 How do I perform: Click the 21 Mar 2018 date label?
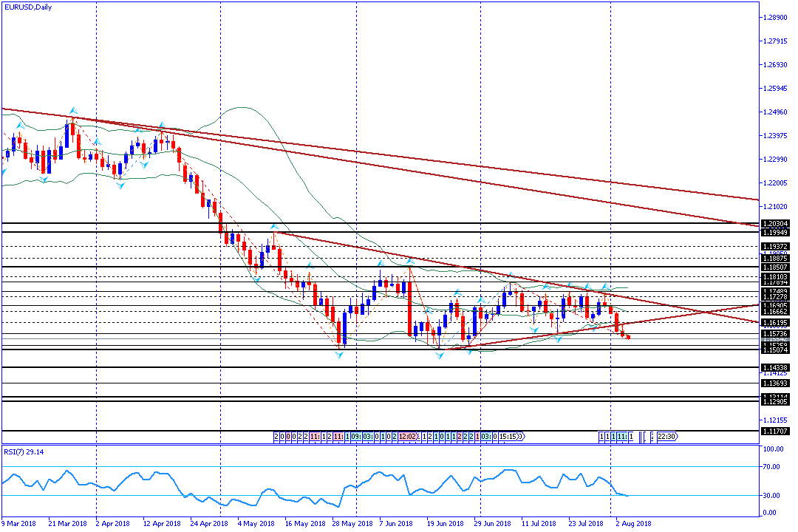point(68,523)
